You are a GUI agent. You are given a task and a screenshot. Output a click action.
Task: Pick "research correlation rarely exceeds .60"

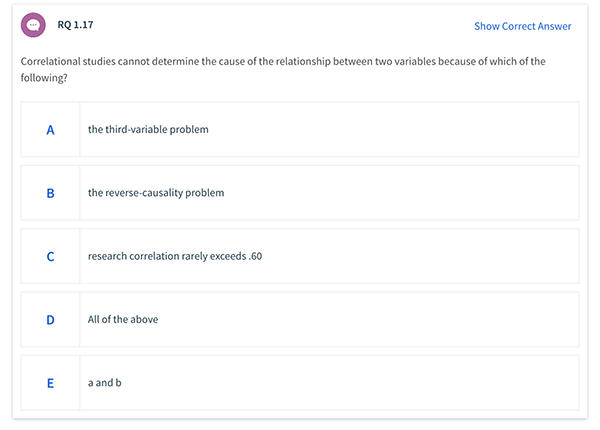pyautogui.click(x=175, y=256)
